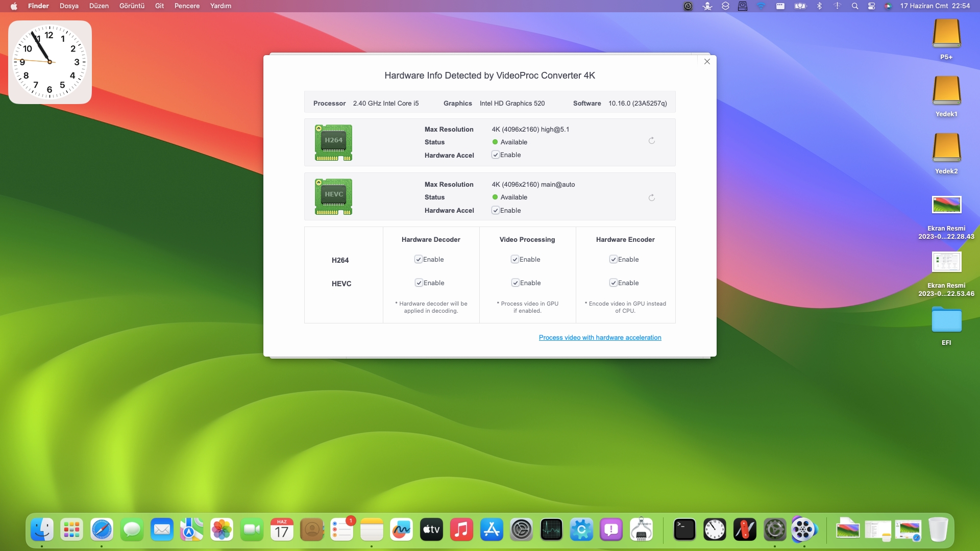Close the Hardware Info dialog

tap(707, 62)
